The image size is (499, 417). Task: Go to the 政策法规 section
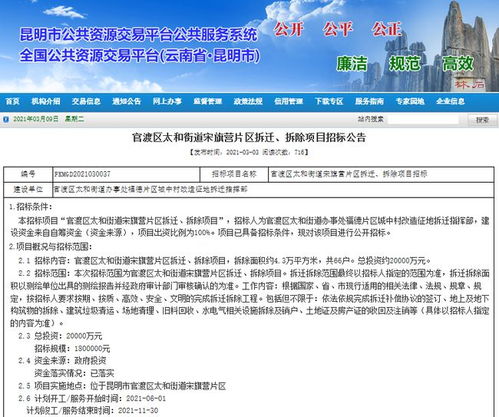point(248,101)
